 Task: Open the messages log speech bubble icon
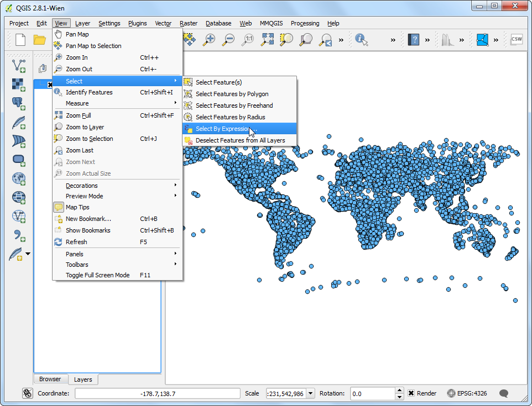pos(504,393)
